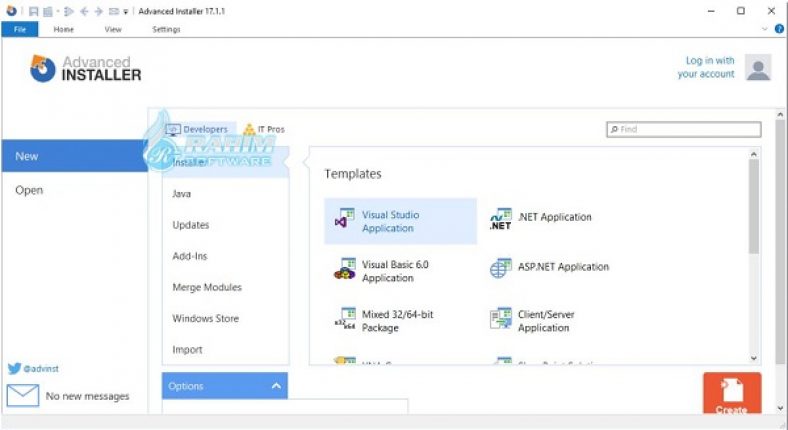Choose the .NET Application template
Image resolution: width=788 pixels, height=430 pixels.
click(554, 217)
